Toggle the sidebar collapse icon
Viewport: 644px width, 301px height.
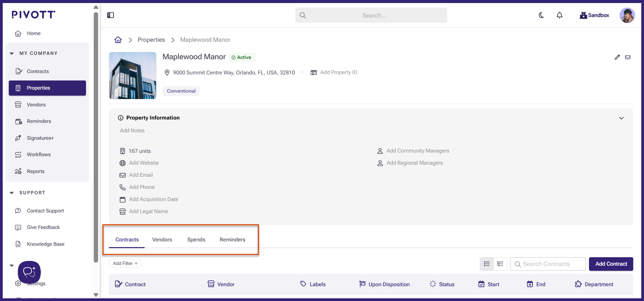pyautogui.click(x=111, y=15)
